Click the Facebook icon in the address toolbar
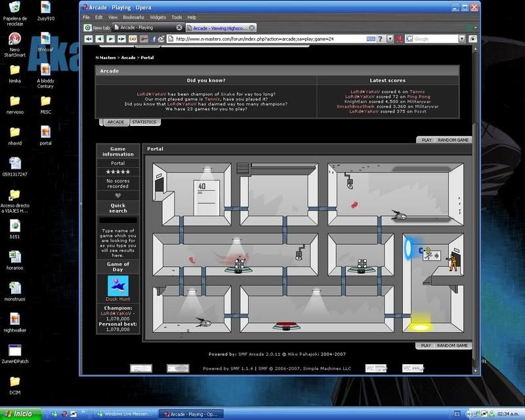Image resolution: width=525 pixels, height=420 pixels. pos(154,39)
